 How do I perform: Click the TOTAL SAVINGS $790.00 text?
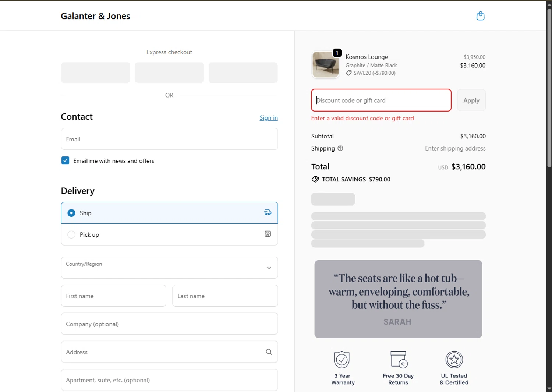(x=356, y=179)
